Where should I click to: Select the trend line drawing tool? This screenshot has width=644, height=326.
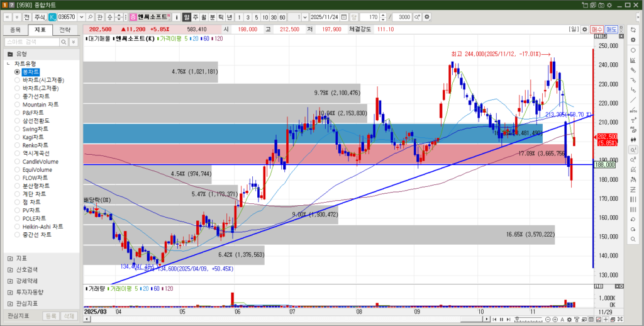(633, 100)
